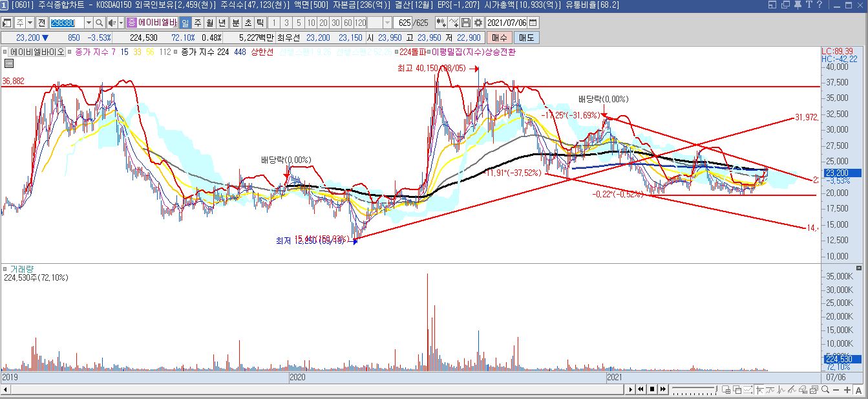Toggle the 증 badge before the stock name

[x=131, y=23]
